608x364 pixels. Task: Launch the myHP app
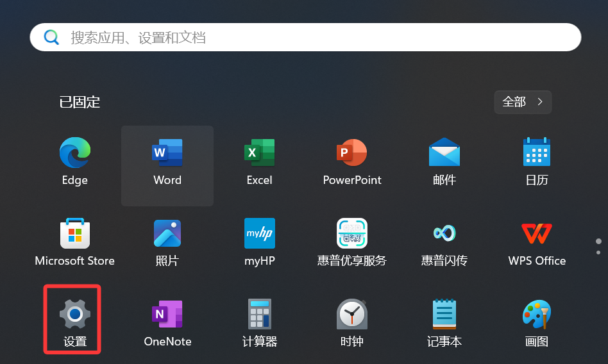point(259,243)
